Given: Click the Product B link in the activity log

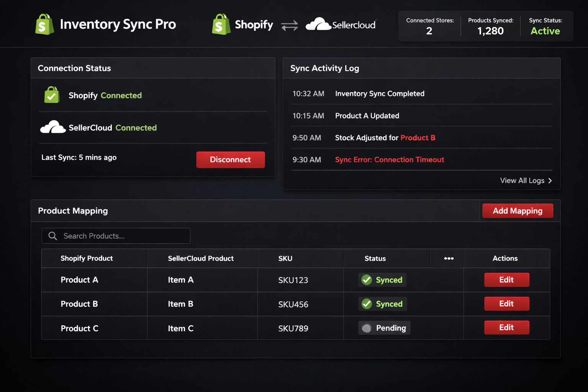Looking at the screenshot, I should (x=418, y=138).
